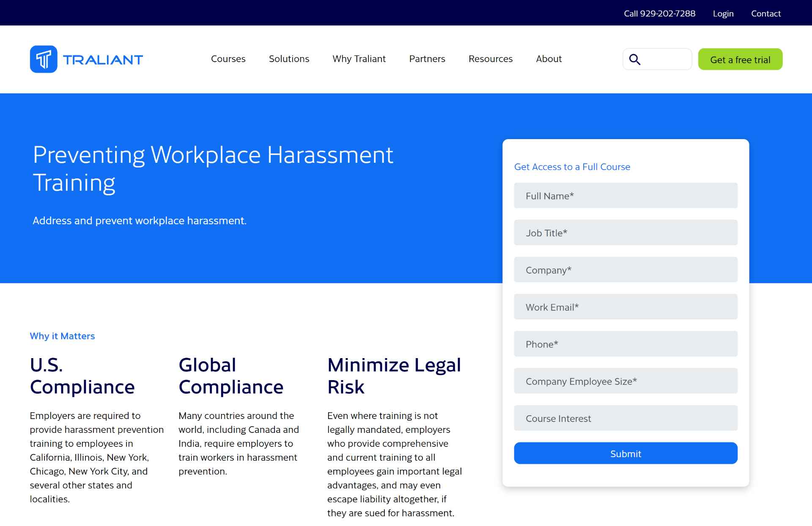Screen dimensions: 812x526
Task: Submit the course access form
Action: pos(625,454)
